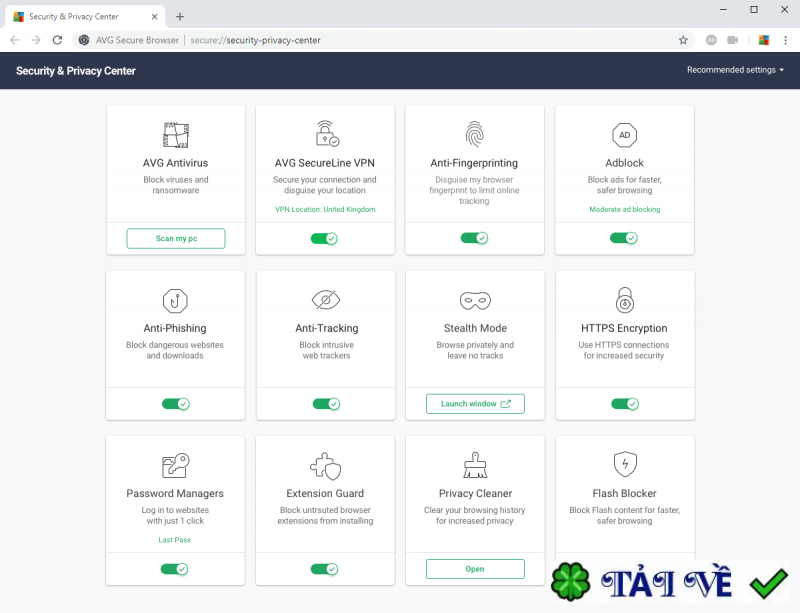Click the Adblock AD octagon icon
Viewport: 800px width, 613px height.
(624, 134)
